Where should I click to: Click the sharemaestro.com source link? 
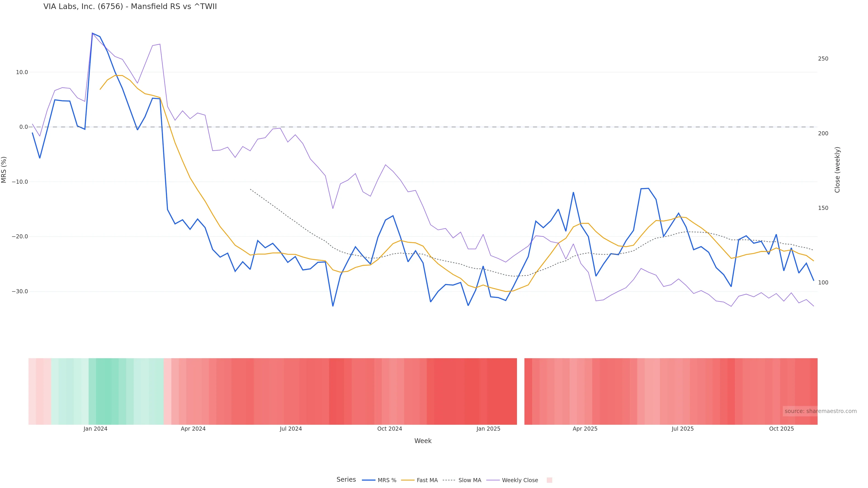(821, 411)
